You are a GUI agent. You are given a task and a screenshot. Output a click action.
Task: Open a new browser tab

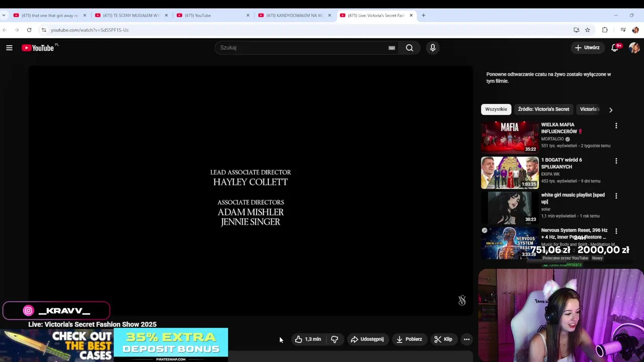(x=423, y=16)
